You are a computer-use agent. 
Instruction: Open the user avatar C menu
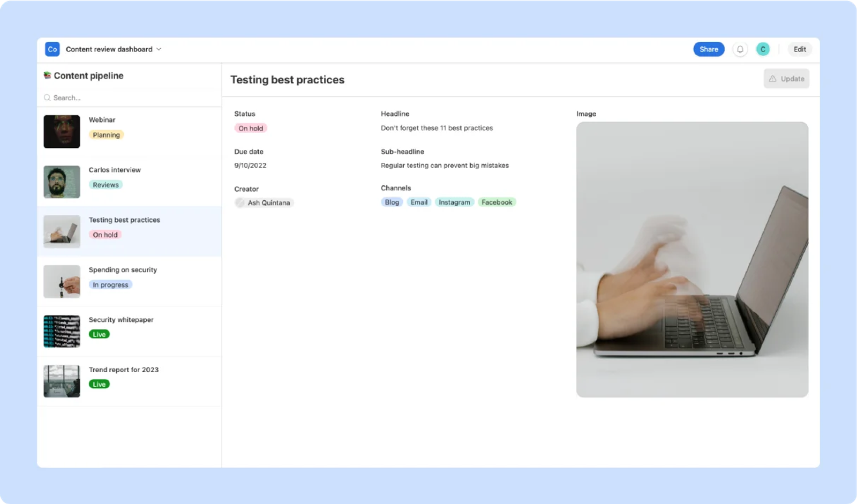click(763, 49)
